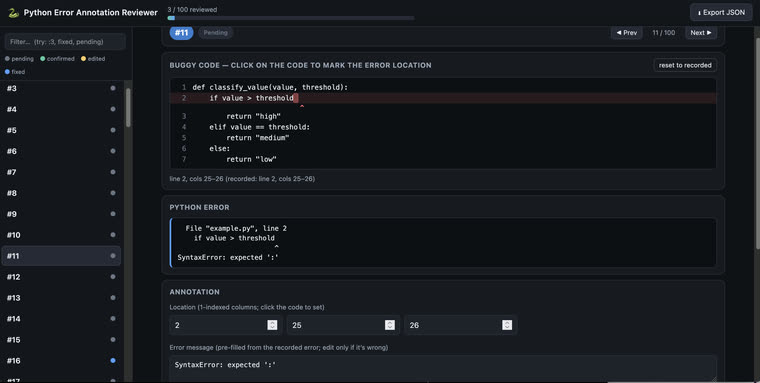Click the sidebar list scrollbar
The height and width of the screenshot is (383, 760).
pyautogui.click(x=128, y=108)
